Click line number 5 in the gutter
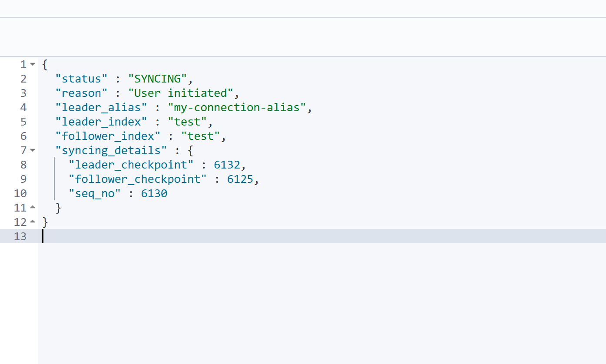606x364 pixels. pyautogui.click(x=23, y=122)
